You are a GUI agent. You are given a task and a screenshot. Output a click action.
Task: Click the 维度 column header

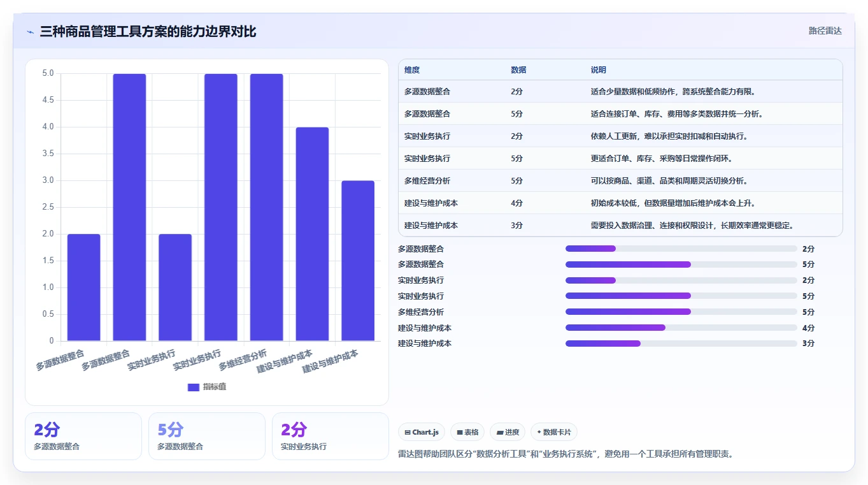pyautogui.click(x=412, y=70)
